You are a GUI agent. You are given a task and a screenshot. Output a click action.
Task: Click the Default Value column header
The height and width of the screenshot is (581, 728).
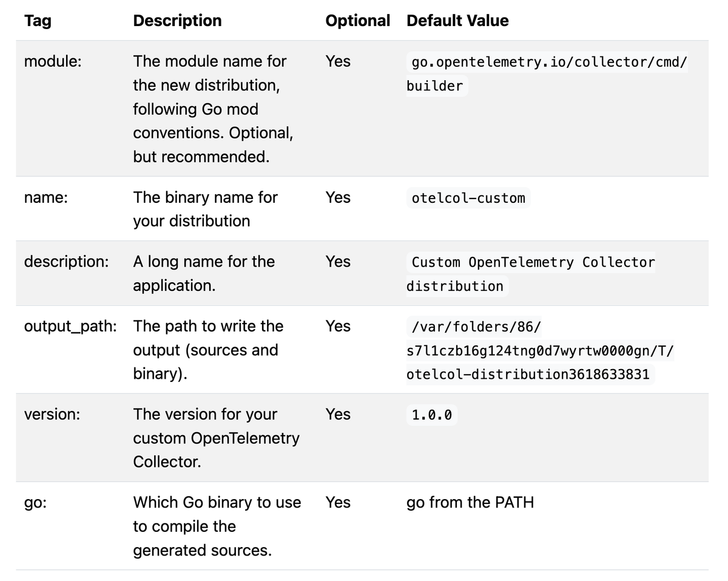pyautogui.click(x=457, y=21)
